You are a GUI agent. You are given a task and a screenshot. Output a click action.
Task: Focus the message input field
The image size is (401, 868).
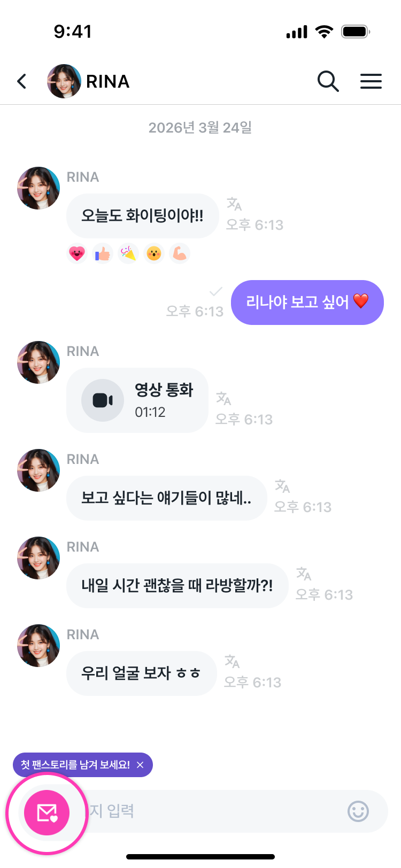pos(214,811)
